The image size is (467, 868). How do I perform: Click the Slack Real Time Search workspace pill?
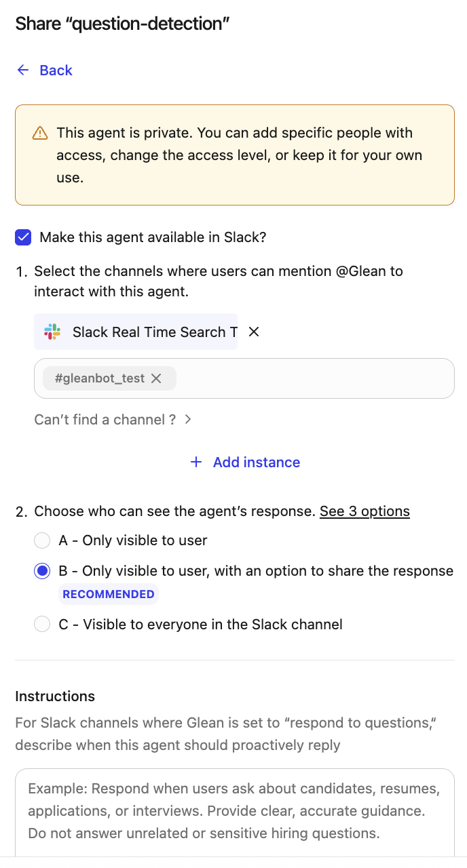136,332
